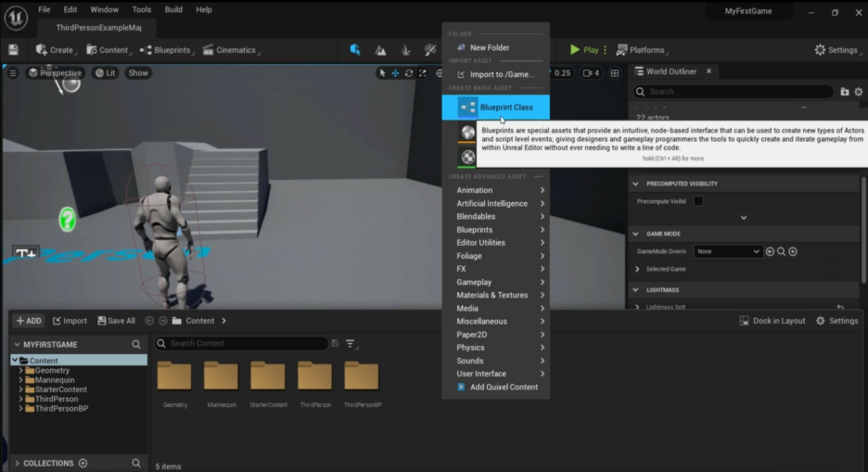The image size is (868, 472).
Task: Open the Lit view mode dropdown
Action: click(106, 73)
